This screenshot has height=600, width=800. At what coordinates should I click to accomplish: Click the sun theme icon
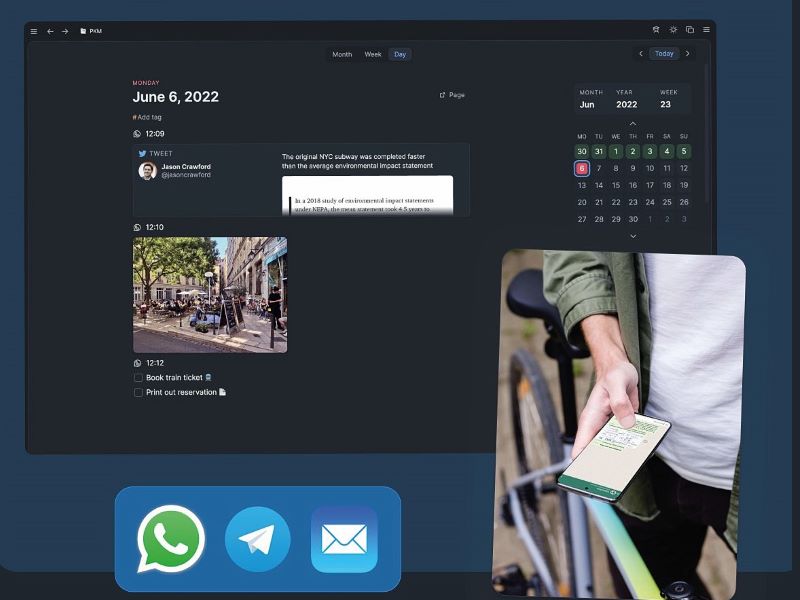click(673, 30)
